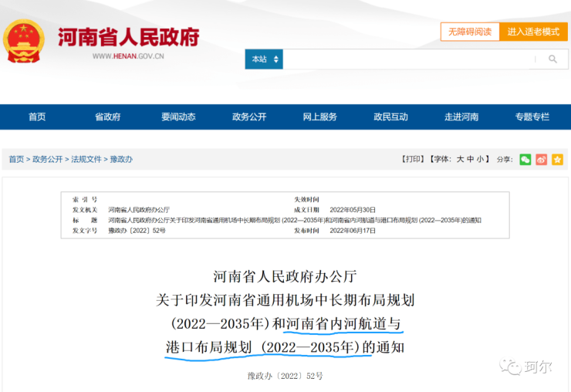Click the national emblem logo

(x=24, y=42)
